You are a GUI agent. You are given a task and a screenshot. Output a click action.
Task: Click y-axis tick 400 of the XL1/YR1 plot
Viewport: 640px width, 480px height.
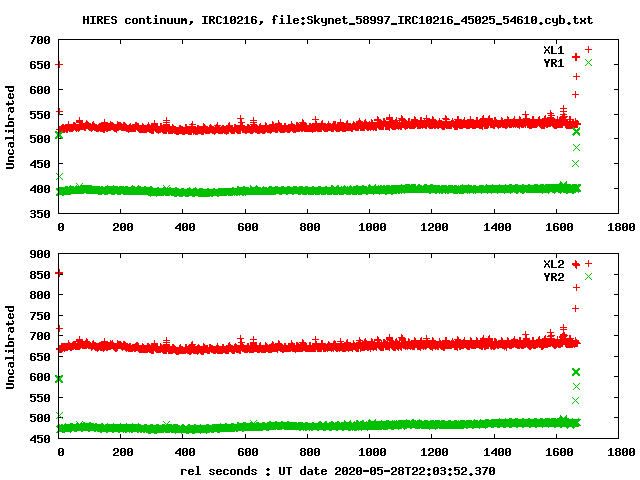pyautogui.click(x=40, y=189)
